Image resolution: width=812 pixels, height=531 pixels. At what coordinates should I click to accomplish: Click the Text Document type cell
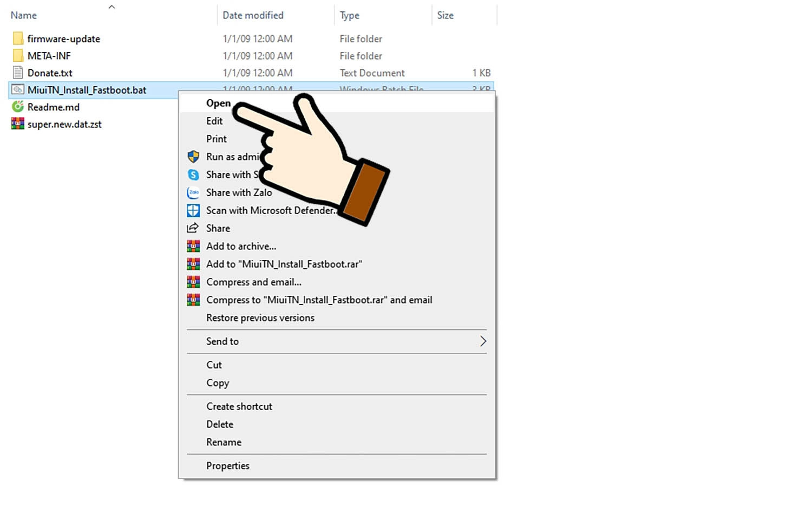pyautogui.click(x=372, y=73)
